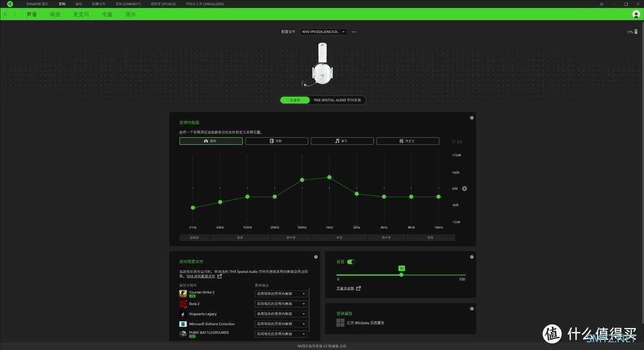
Task: Switch audio mode to stereo (立体声)
Action: coord(295,100)
